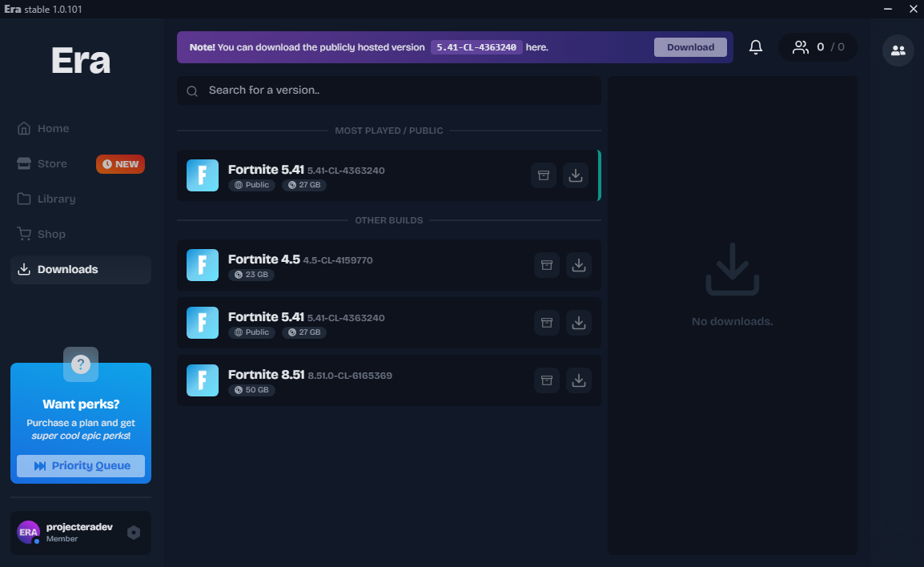Go to Library in the sidebar
Screen dimensions: 924x567
pos(81,199)
